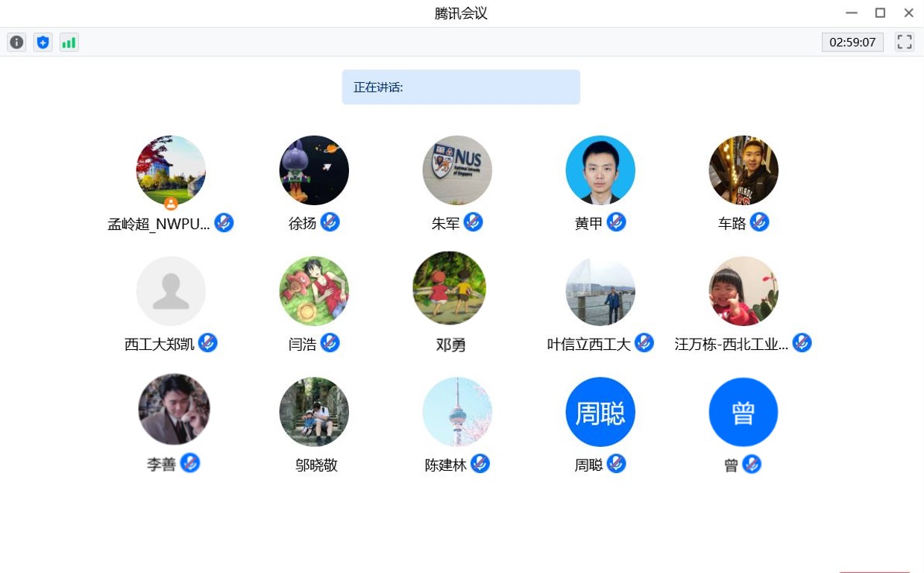Click the mic icon next to 陈建林
924x573 pixels.
(x=480, y=464)
